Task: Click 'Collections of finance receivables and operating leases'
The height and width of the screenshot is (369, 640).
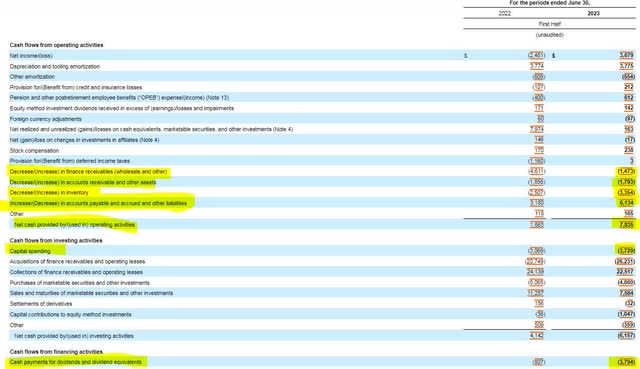Action: pos(76,272)
